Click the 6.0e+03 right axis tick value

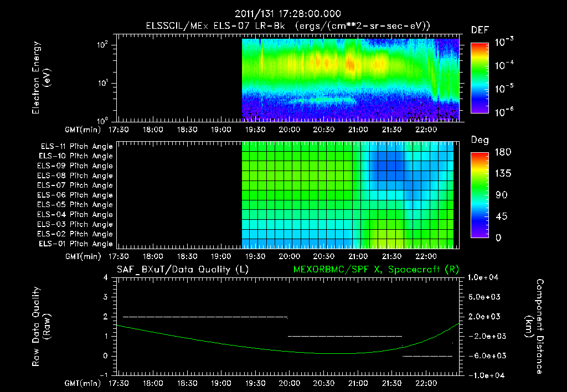tap(485, 297)
